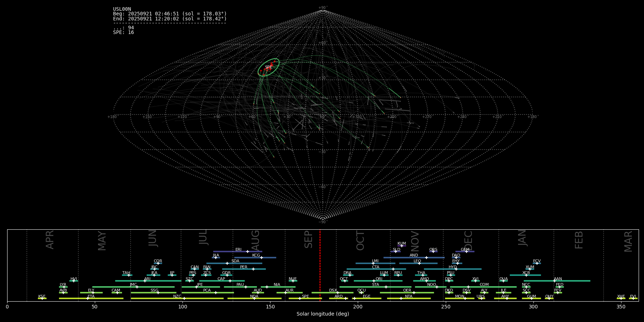This screenshot has width=644, height=322.
Task: Click the GEM shower label
Action: tap(465, 250)
